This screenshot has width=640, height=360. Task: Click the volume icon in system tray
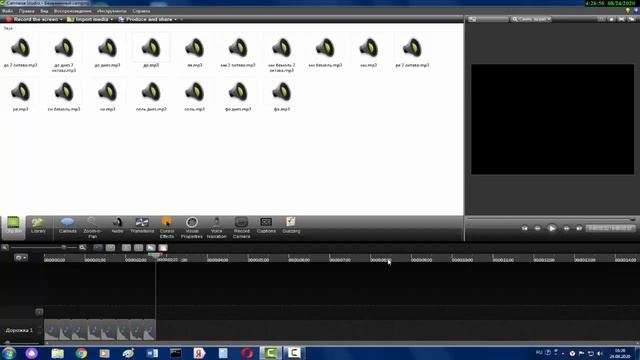point(600,353)
